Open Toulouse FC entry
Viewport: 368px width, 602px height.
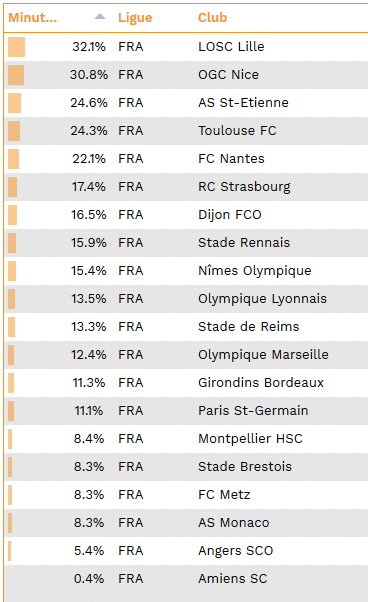click(237, 131)
